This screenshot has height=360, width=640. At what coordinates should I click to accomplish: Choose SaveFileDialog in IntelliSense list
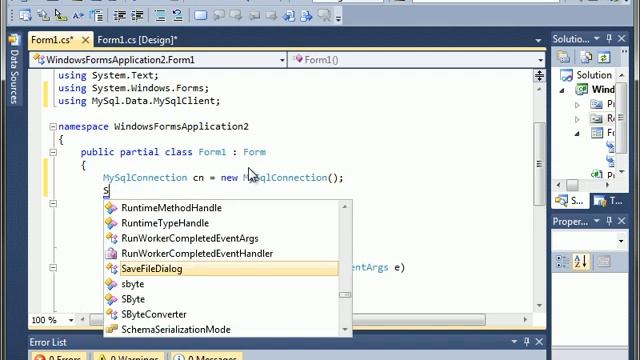click(221, 269)
